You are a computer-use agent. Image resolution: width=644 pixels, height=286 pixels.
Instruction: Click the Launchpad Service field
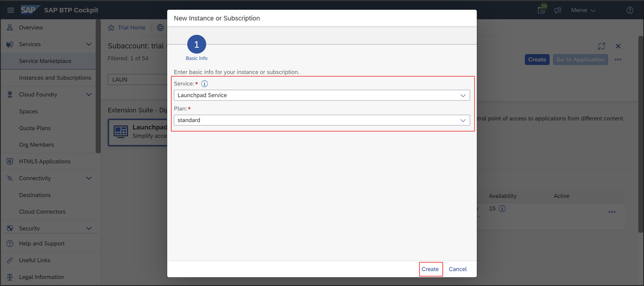[x=322, y=95]
